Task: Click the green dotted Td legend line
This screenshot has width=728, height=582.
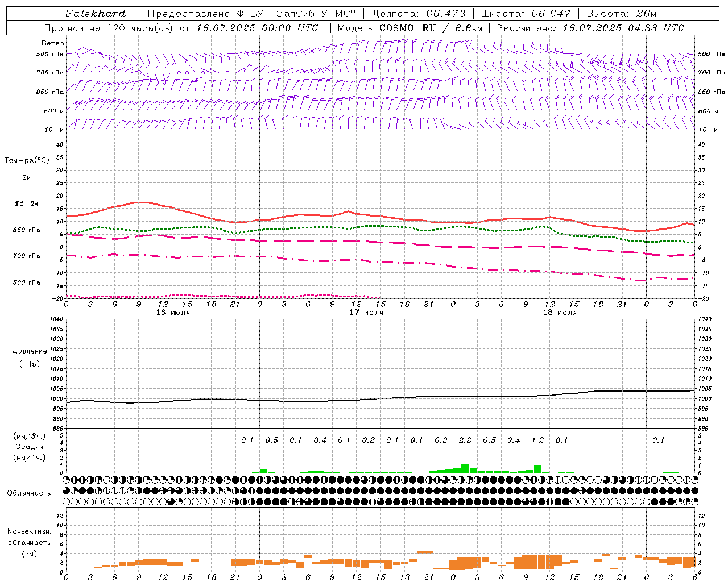Action: point(25,210)
